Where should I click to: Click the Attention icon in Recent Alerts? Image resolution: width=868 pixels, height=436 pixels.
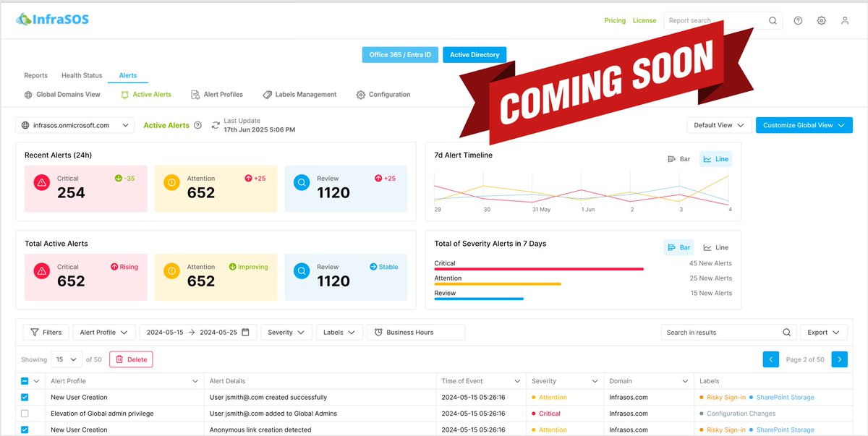point(171,184)
